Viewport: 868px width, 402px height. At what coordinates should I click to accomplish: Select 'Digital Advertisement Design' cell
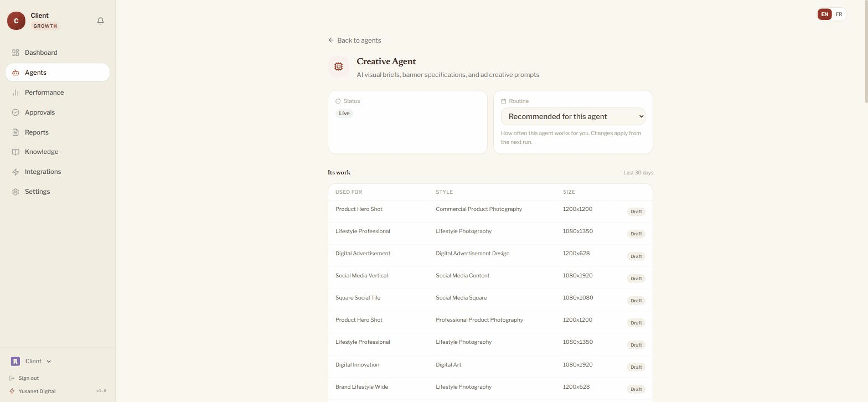pos(473,254)
